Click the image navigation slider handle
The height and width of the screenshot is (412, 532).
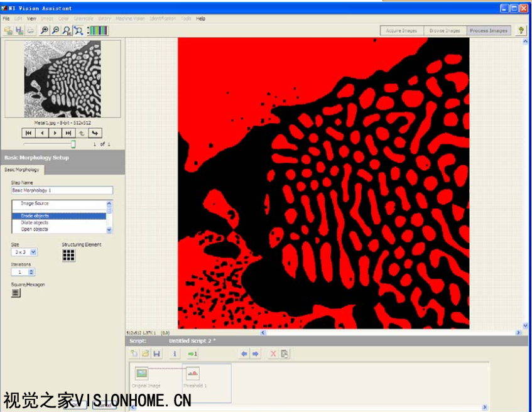(73, 144)
